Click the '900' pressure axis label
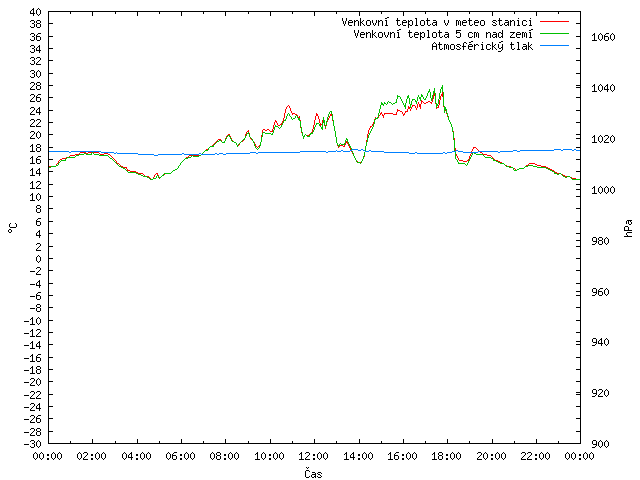 pyautogui.click(x=600, y=444)
